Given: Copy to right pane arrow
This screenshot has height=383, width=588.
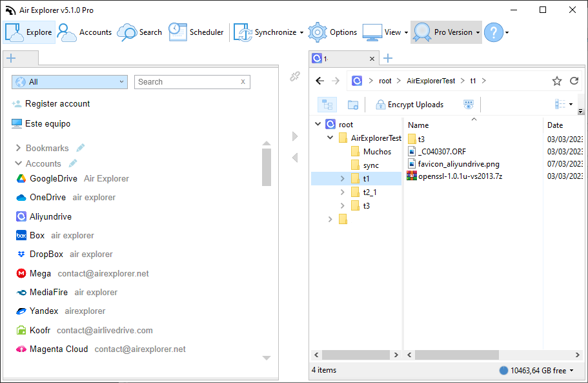Looking at the screenshot, I should pos(295,136).
